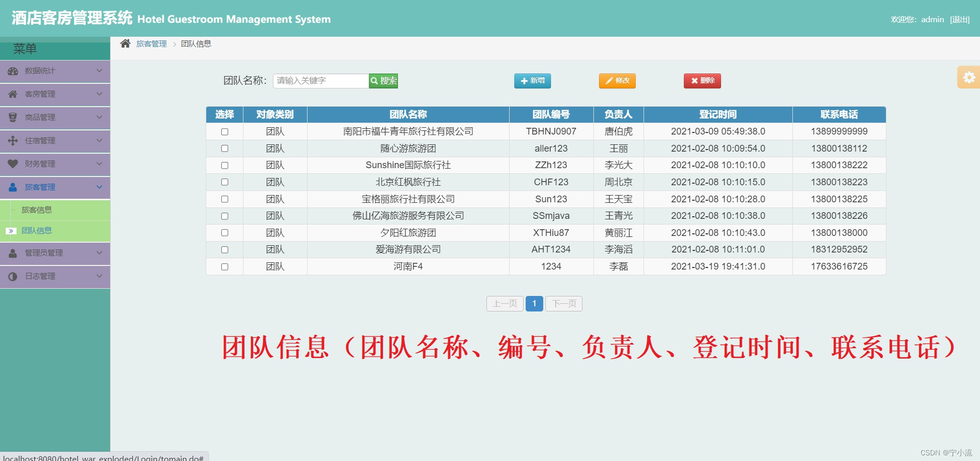Select checkbox for 佛山亿海旅游服务有限公司
This screenshot has height=461, width=980.
224,216
